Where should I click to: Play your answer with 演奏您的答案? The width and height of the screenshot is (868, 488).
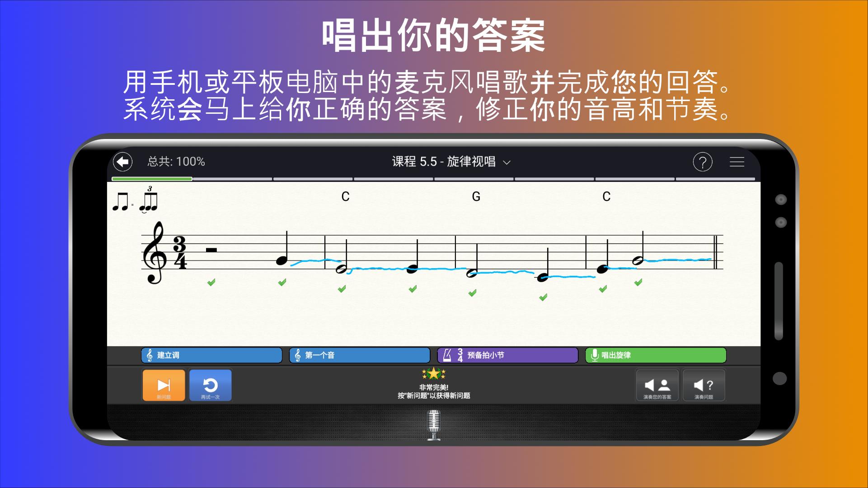(x=657, y=385)
